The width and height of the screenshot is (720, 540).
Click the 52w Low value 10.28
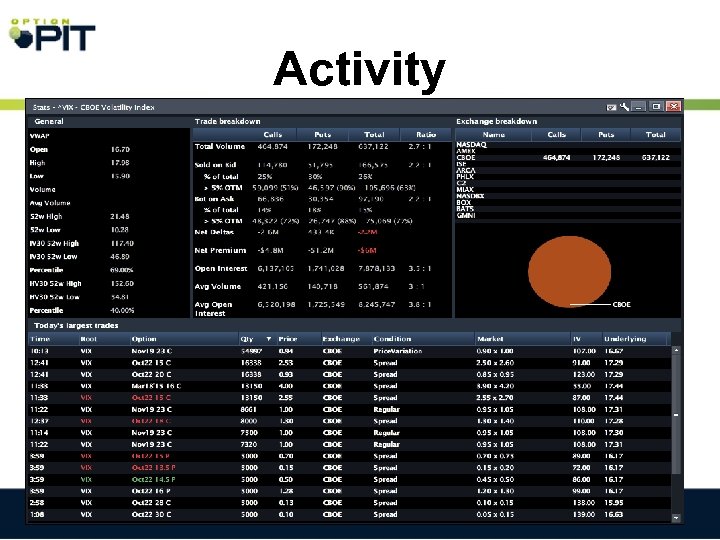pos(119,230)
